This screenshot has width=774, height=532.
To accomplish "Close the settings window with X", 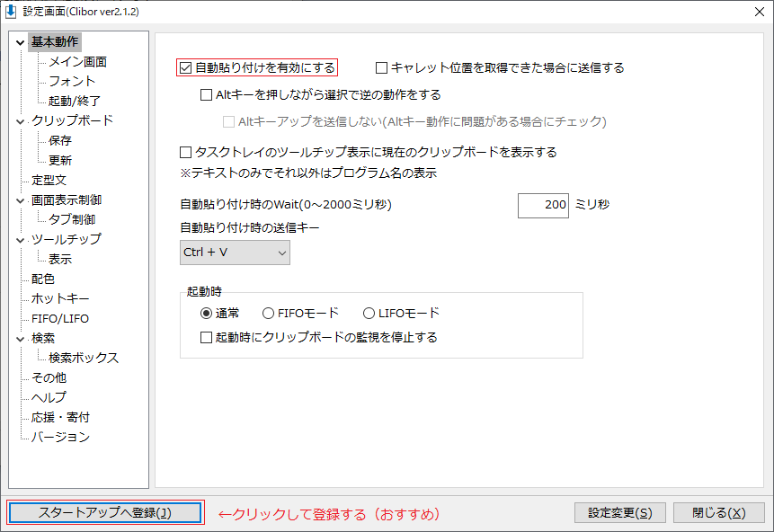I will pyautogui.click(x=760, y=12).
